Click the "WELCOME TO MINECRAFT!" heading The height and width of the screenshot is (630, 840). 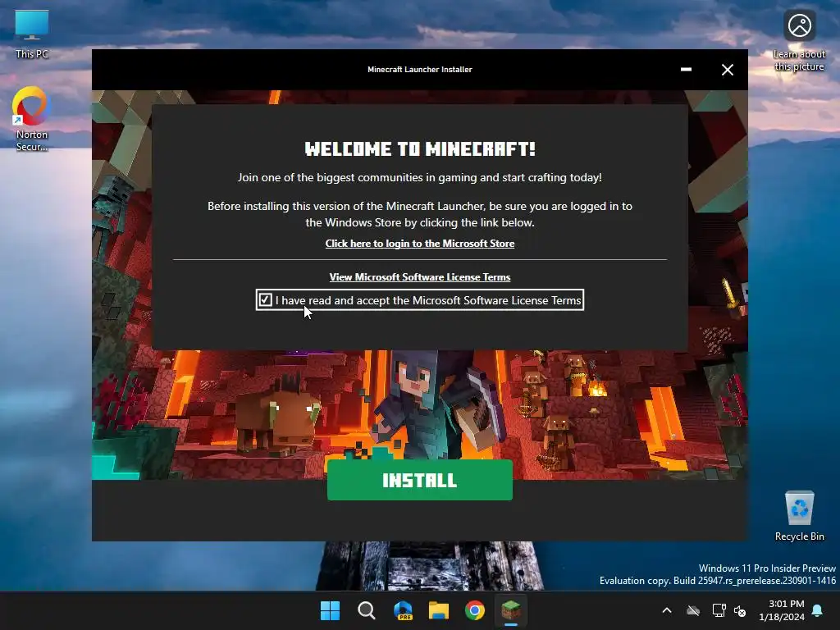420,149
